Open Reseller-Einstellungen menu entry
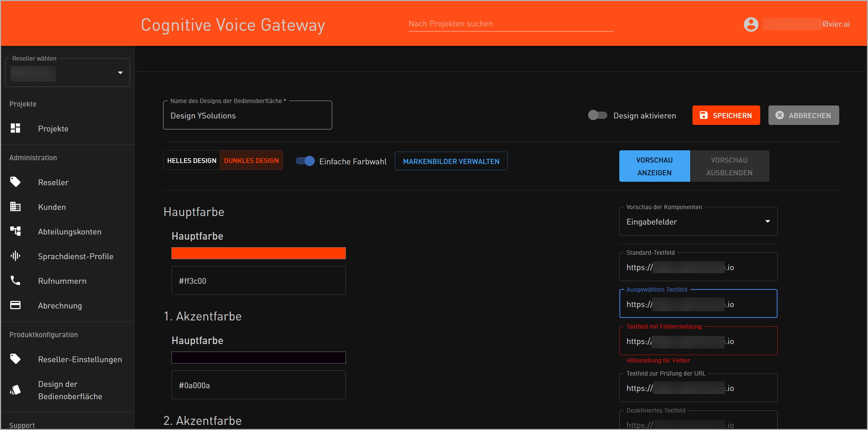This screenshot has width=868, height=430. 67,359
